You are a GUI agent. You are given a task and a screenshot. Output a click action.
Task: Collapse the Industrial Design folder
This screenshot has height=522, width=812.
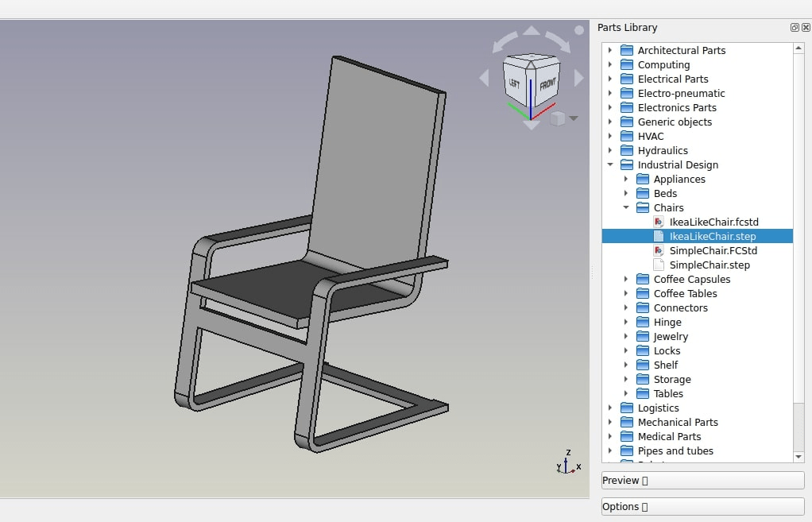[610, 164]
